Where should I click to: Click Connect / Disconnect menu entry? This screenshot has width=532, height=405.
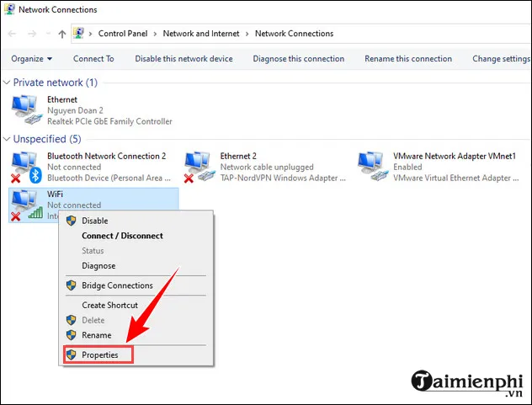click(122, 236)
